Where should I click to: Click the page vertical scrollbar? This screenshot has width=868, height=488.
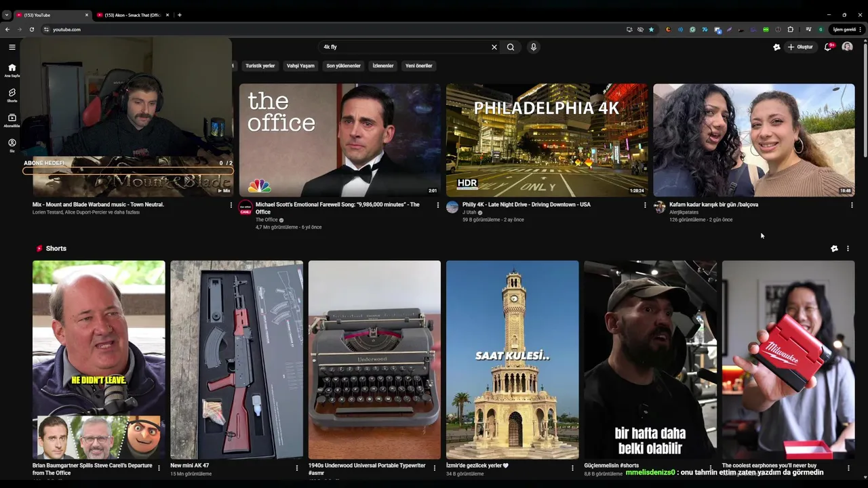[865, 102]
